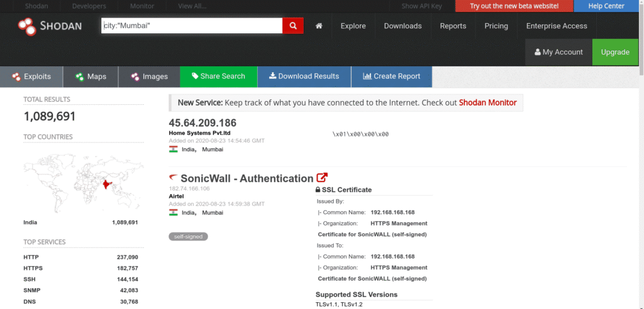The height and width of the screenshot is (309, 644).
Task: Open the Developers link
Action: [89, 6]
